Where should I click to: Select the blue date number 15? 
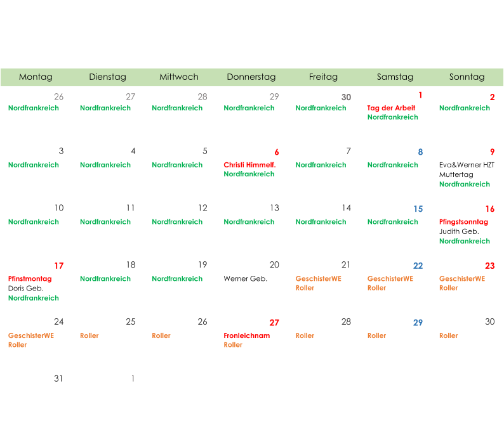[x=418, y=209]
